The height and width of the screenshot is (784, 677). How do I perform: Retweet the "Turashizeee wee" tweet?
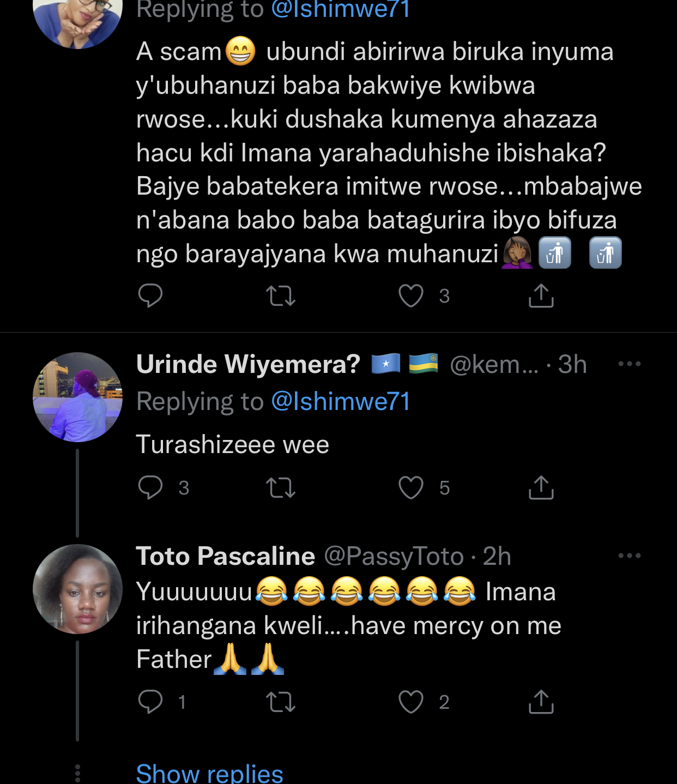tap(281, 488)
